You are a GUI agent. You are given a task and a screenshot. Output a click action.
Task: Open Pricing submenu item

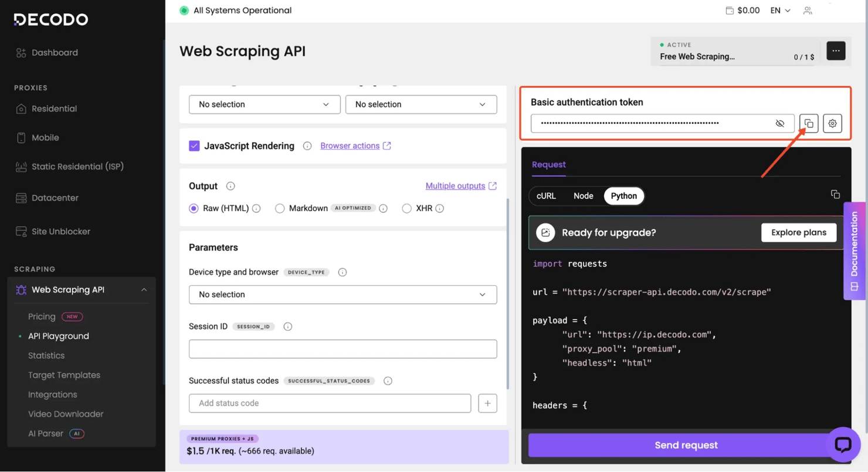click(x=42, y=316)
